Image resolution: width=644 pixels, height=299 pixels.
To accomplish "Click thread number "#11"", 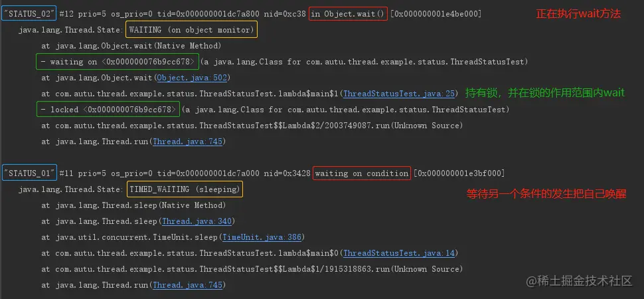I will (66, 173).
